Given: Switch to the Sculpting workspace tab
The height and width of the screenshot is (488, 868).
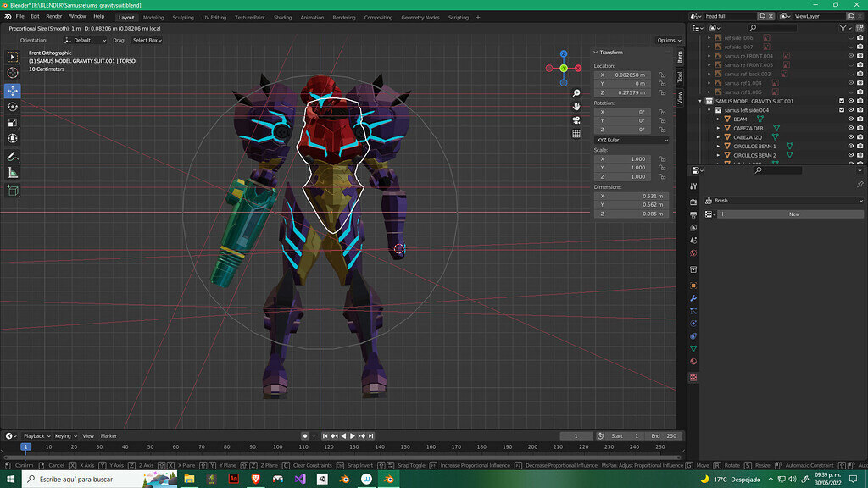Looking at the screenshot, I should coord(182,17).
